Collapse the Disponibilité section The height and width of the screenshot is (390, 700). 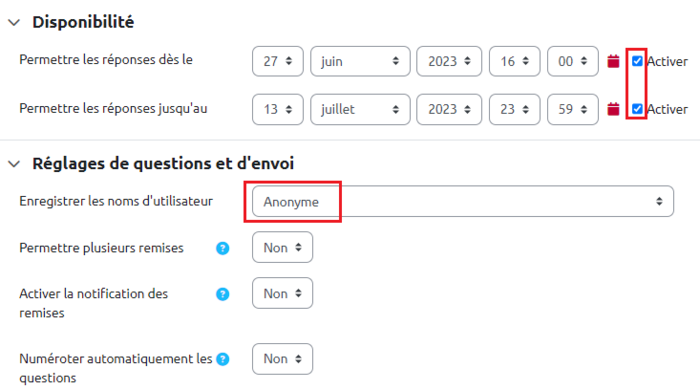(x=14, y=22)
